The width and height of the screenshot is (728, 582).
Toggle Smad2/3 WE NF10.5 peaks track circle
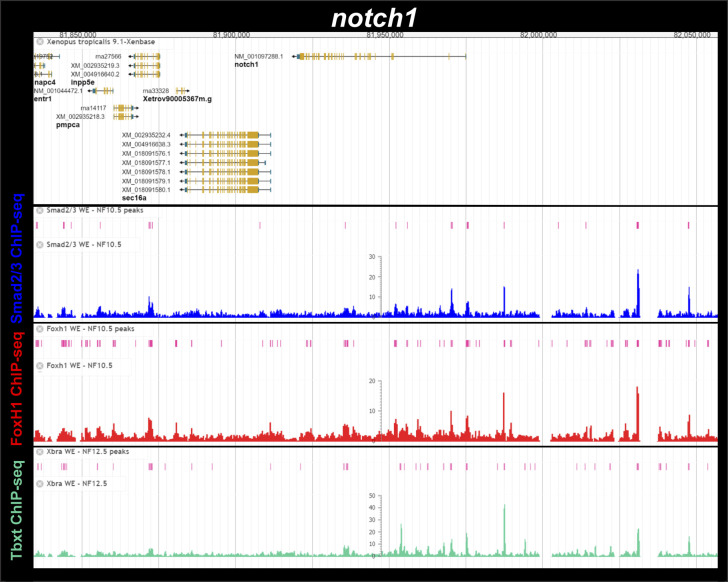click(x=40, y=211)
